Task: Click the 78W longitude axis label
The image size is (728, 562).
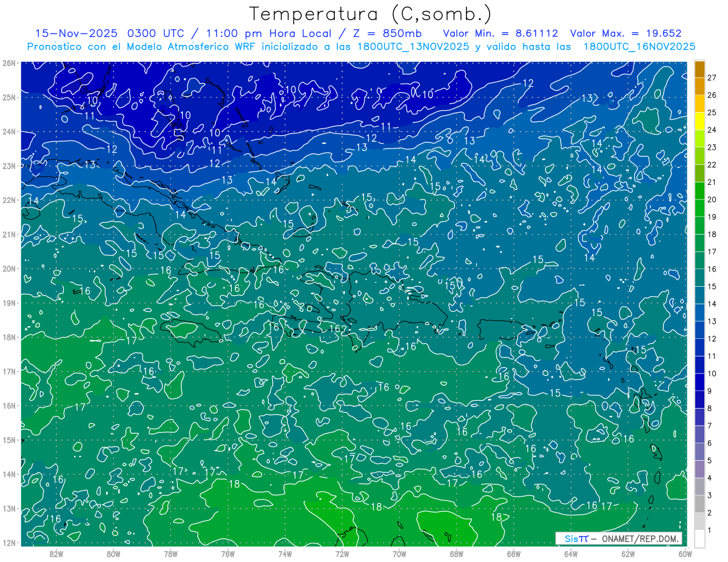Action: click(x=170, y=554)
